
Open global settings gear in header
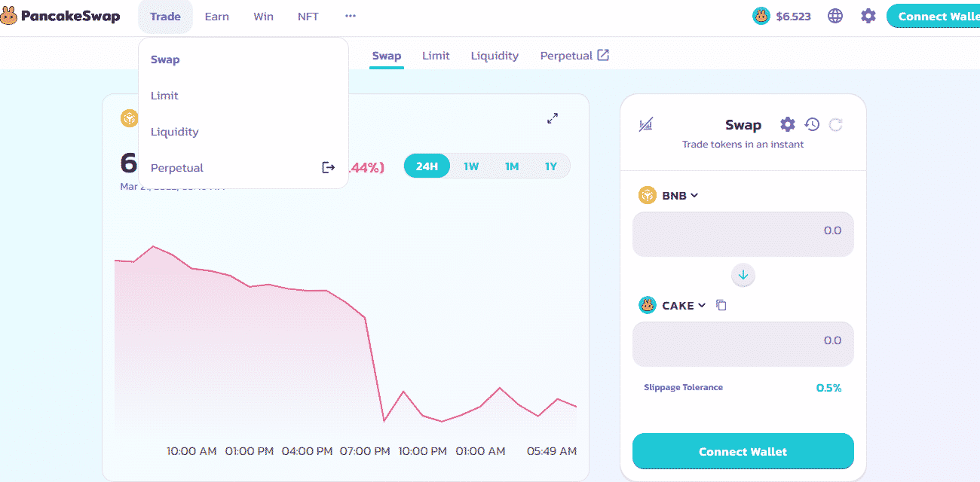point(868,16)
